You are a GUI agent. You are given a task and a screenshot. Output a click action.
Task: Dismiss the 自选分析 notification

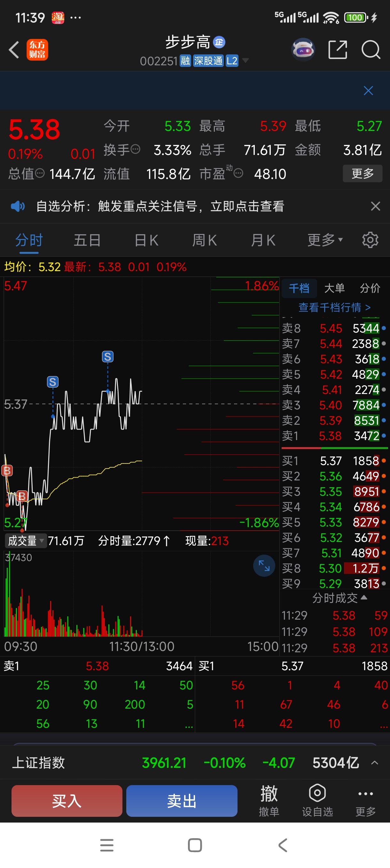click(x=375, y=206)
